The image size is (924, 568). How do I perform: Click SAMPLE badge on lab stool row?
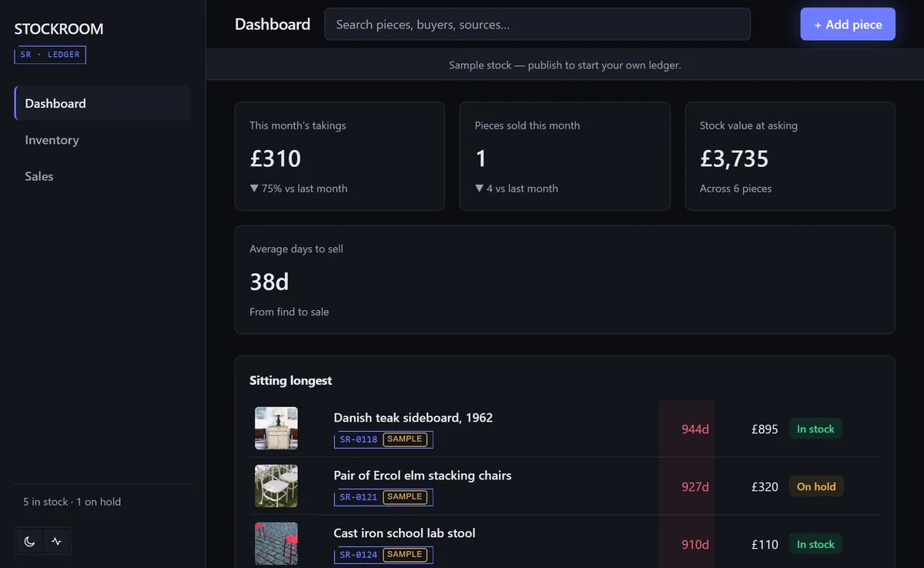(x=405, y=555)
